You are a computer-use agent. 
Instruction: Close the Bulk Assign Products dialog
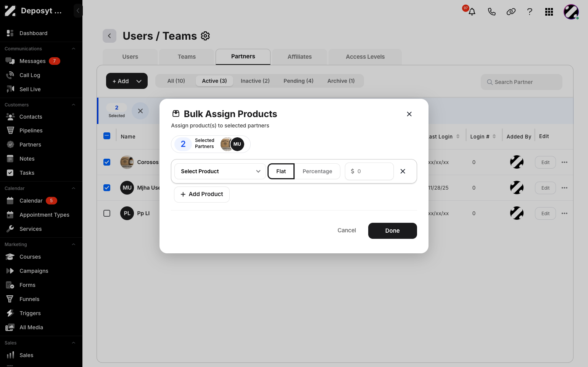[409, 114]
